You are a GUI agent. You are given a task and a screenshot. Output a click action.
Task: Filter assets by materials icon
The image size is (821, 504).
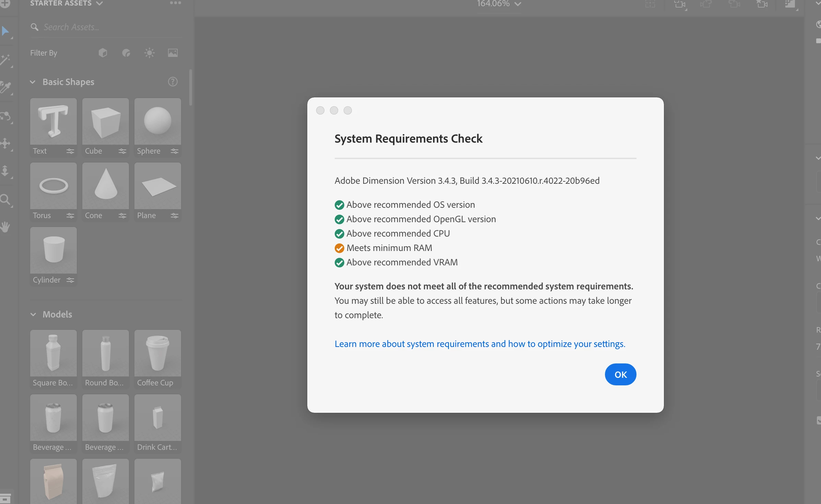point(126,53)
